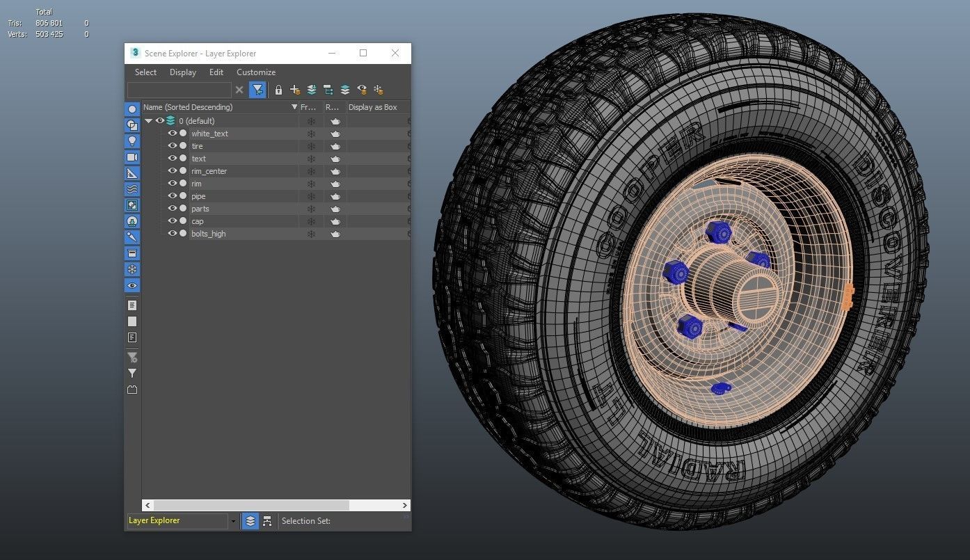Screen dimensions: 970x560
Task: Hide the bolts_high object via eye icon
Action: [x=173, y=234]
